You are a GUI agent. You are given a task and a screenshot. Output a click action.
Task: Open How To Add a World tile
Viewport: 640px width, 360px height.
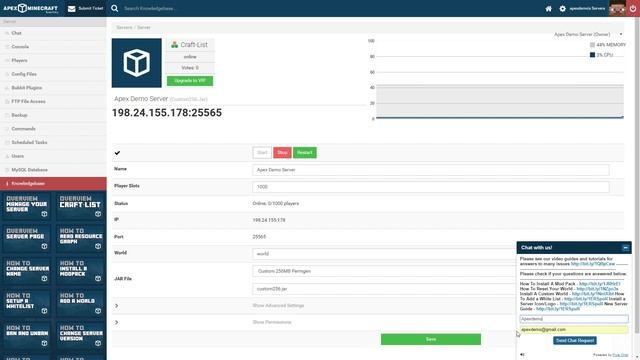click(x=81, y=303)
